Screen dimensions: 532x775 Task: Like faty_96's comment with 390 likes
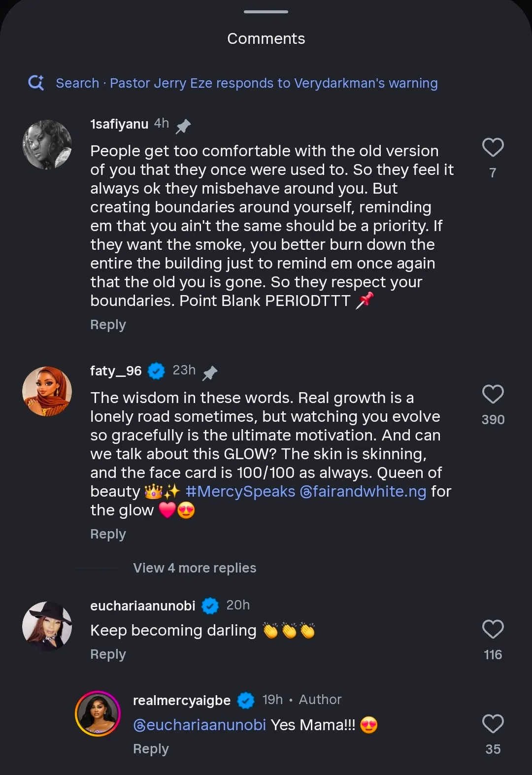point(493,394)
